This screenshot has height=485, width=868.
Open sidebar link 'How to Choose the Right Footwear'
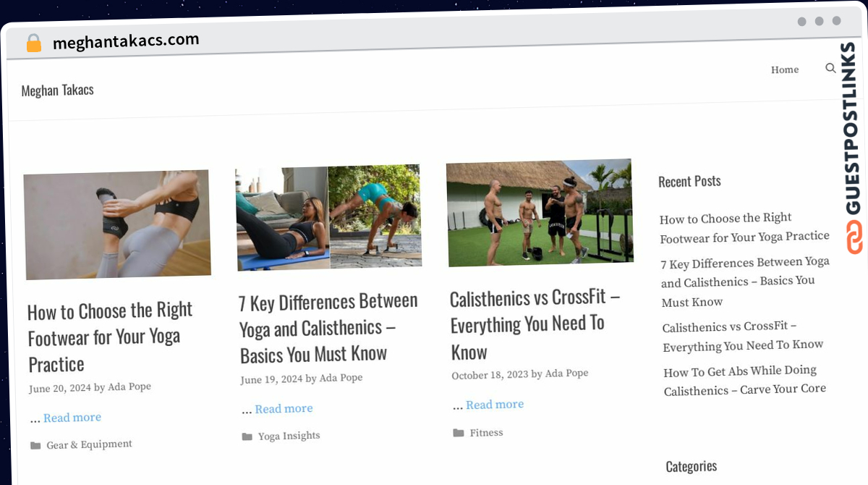pyautogui.click(x=744, y=227)
